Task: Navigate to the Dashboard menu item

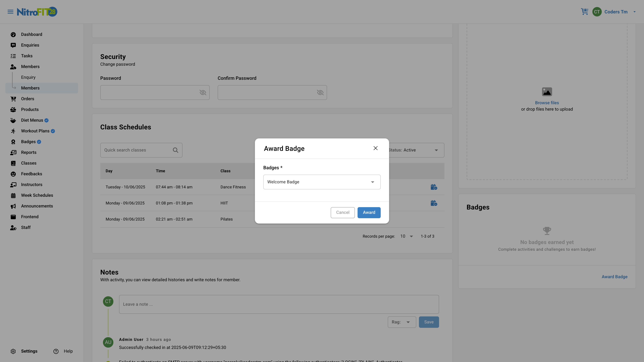Action: point(31,34)
